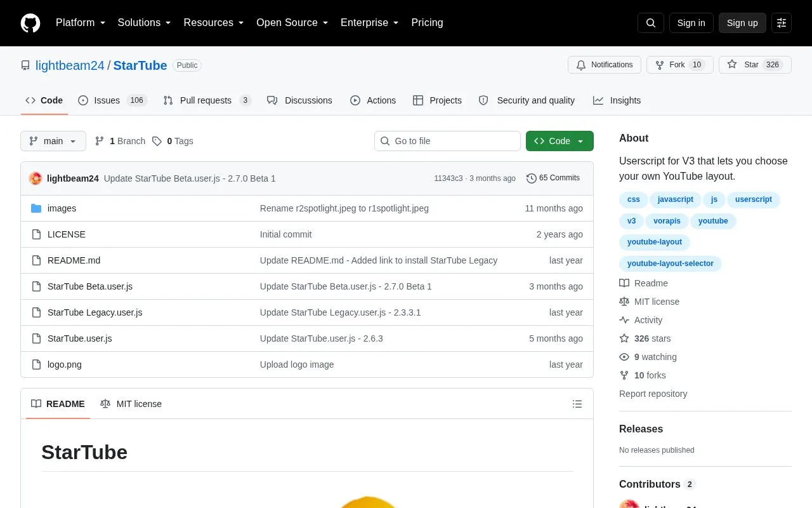Click the Report repository link
This screenshot has height=508, width=812.
tap(653, 394)
